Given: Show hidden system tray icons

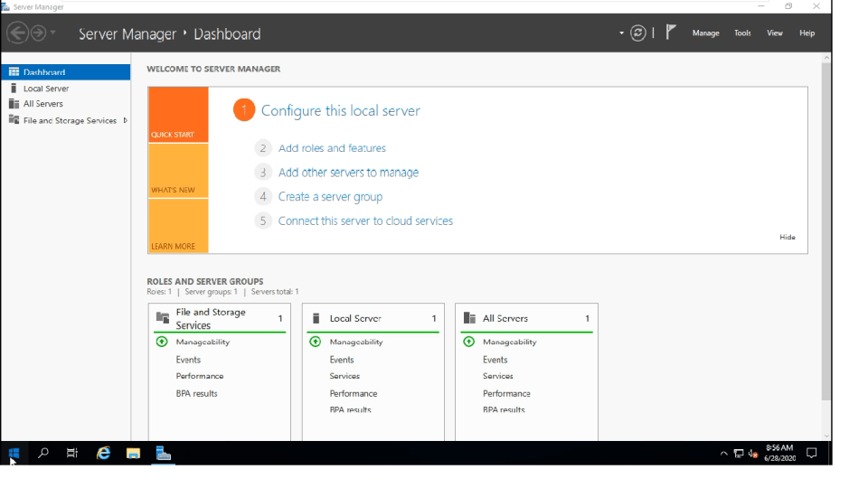Looking at the screenshot, I should 723,453.
